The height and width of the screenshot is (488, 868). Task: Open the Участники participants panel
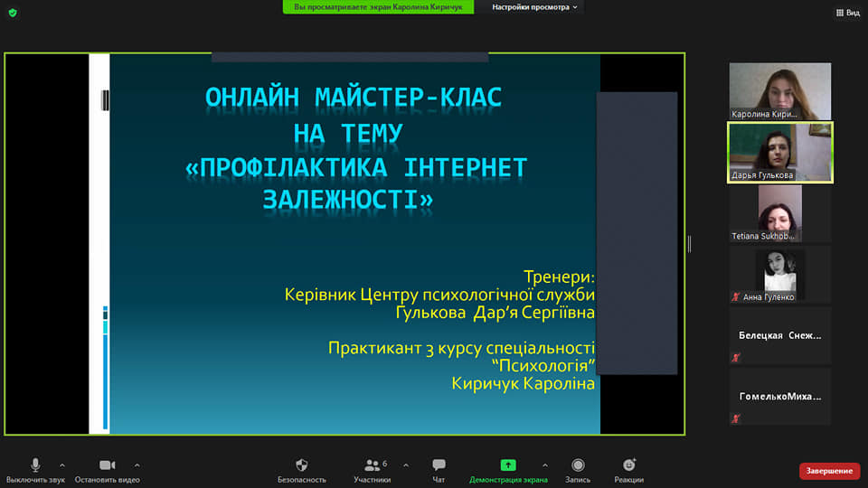pyautogui.click(x=372, y=465)
